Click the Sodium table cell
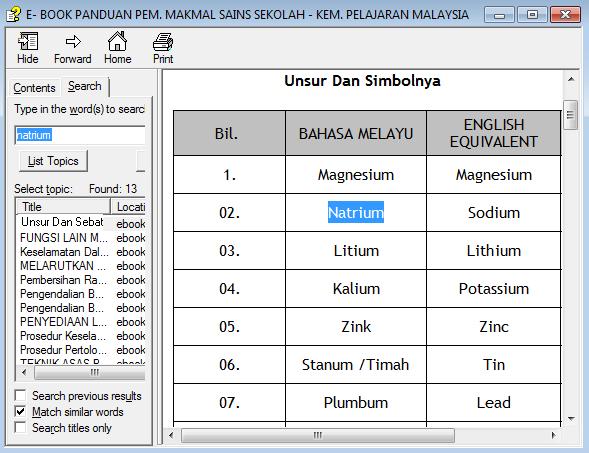This screenshot has height=453, width=589. click(x=494, y=213)
